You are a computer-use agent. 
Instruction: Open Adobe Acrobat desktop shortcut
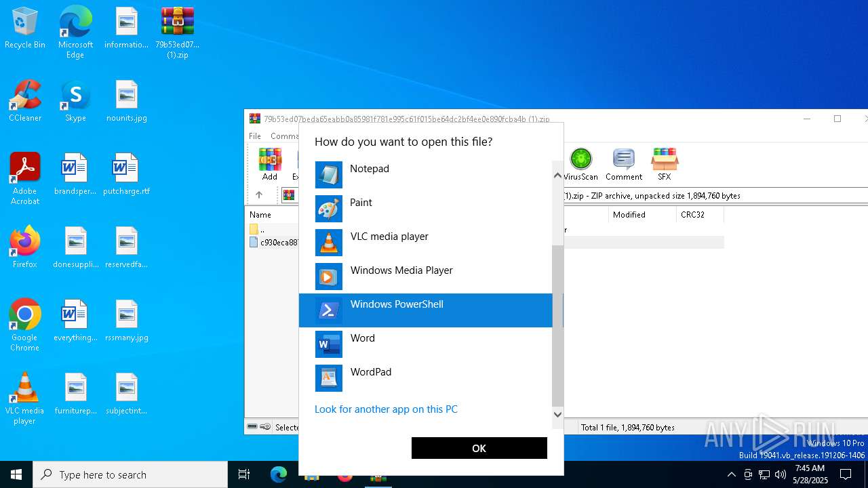click(x=25, y=178)
